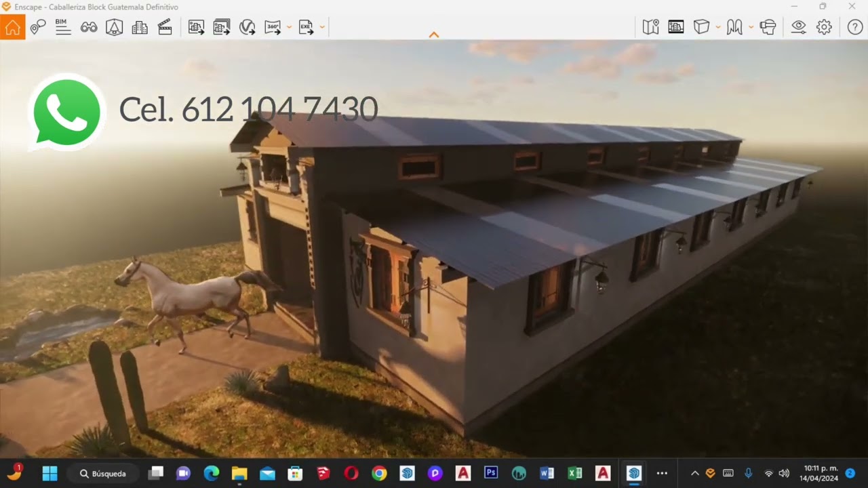
Task: Click the Búsqueda taskbar search box
Action: coord(104,473)
